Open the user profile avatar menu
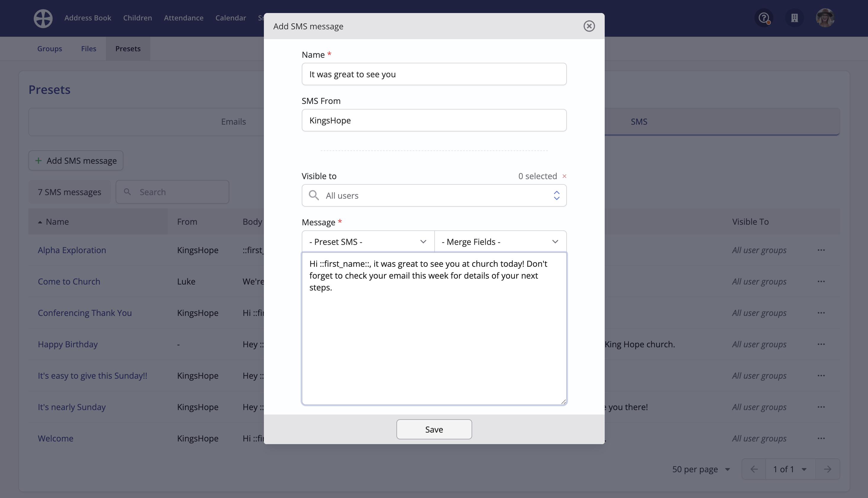Screen dimensions: 868x498 pos(825,18)
